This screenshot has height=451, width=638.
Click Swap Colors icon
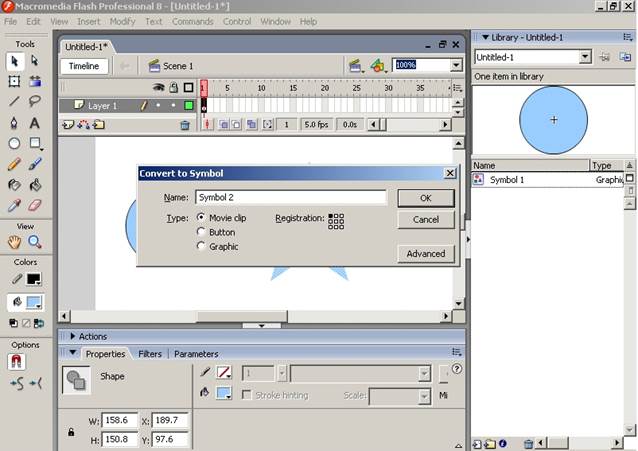click(39, 323)
